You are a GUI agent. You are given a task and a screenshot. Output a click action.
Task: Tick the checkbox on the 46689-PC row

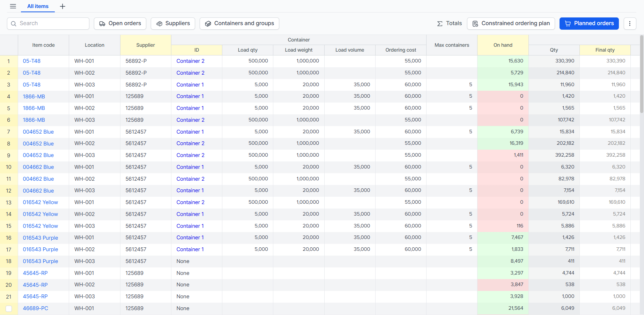click(9, 309)
